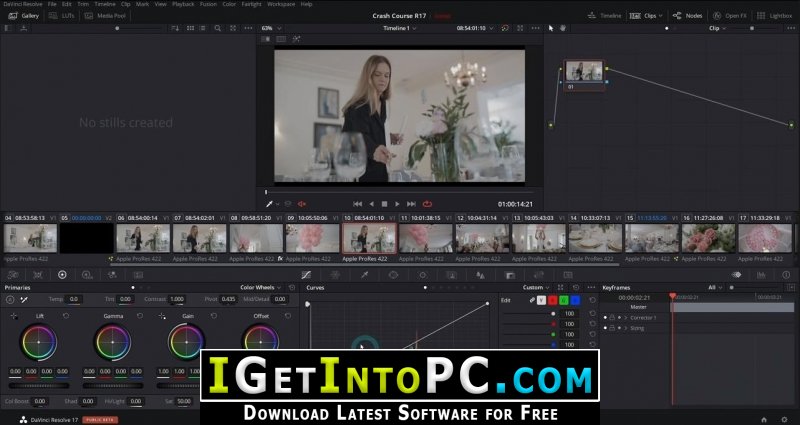Open the Info palette icon
The image size is (800, 425).
tap(786, 275)
